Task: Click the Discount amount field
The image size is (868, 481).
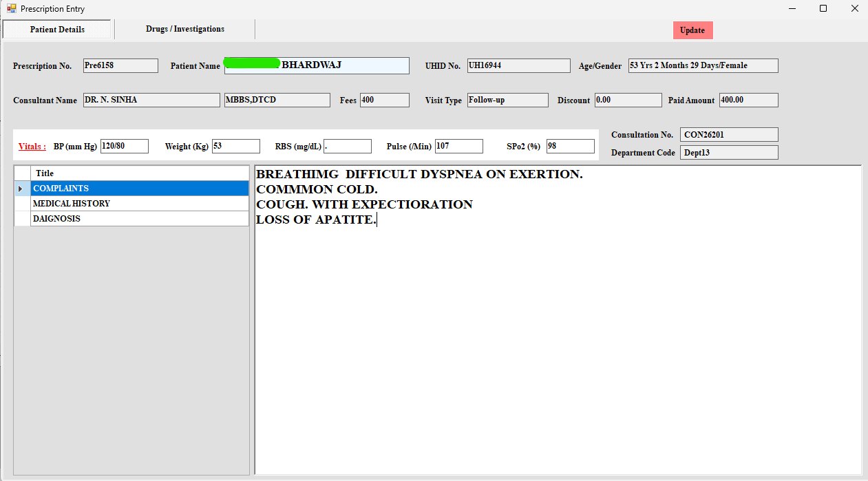Action: (628, 100)
